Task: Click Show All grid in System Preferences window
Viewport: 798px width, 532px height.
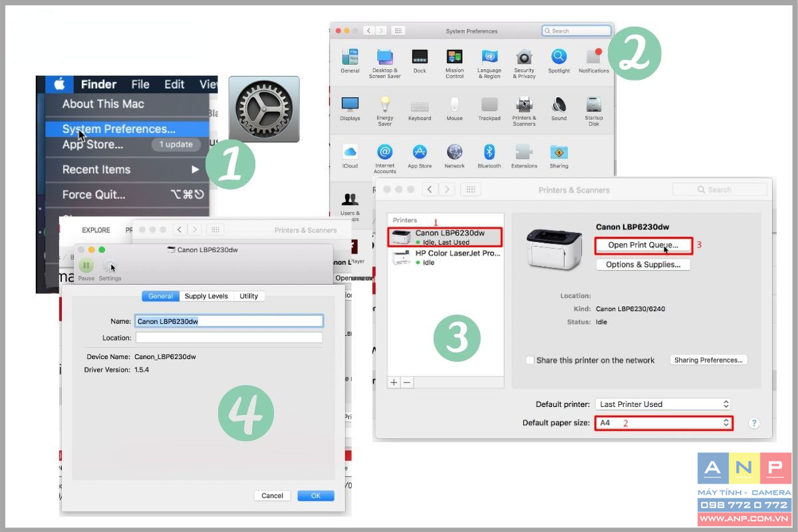Action: click(x=398, y=31)
